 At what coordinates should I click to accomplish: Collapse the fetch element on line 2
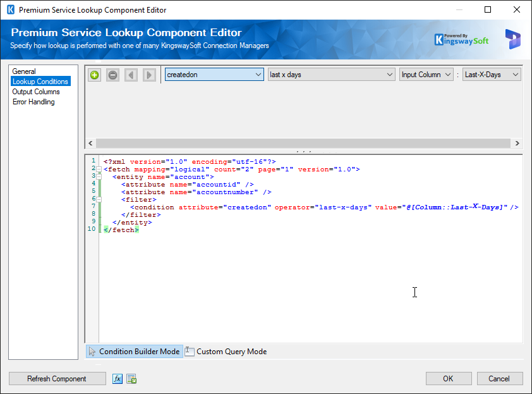tap(99, 169)
